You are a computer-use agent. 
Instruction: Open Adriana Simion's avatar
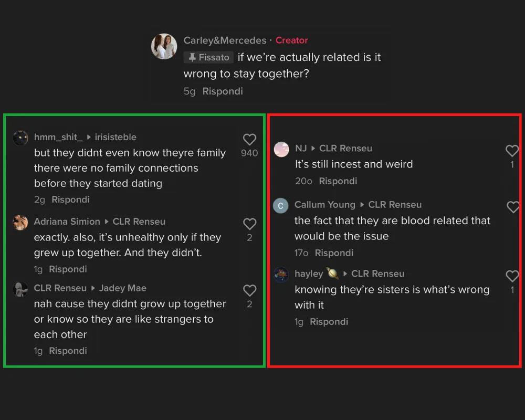20,222
